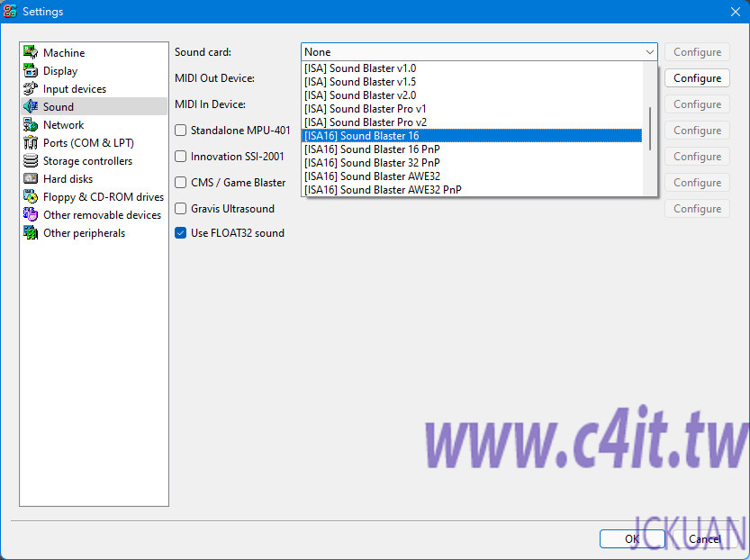The image size is (750, 560).
Task: Click the Network category icon
Action: pos(31,125)
